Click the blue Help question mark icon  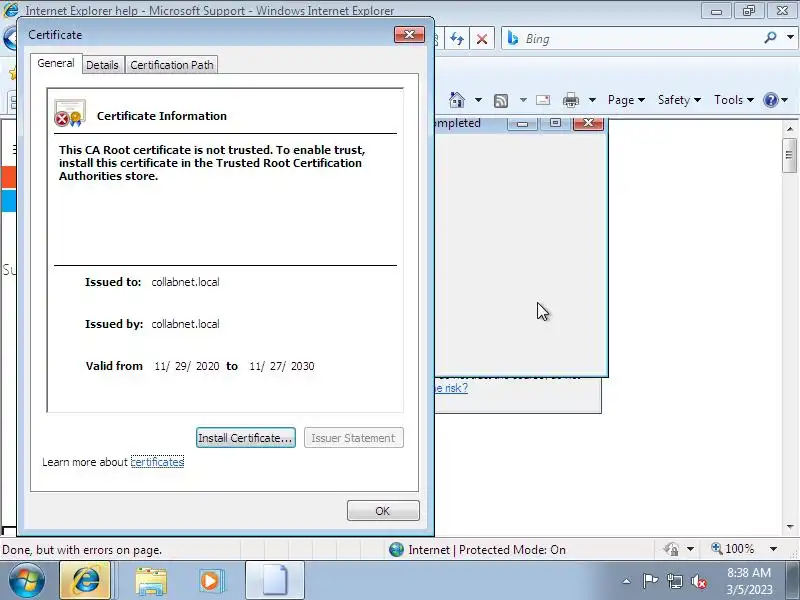click(770, 100)
